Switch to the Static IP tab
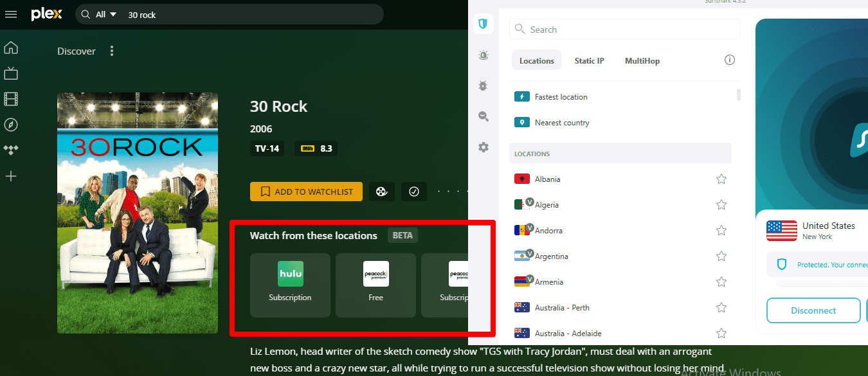This screenshot has height=376, width=868. point(590,60)
